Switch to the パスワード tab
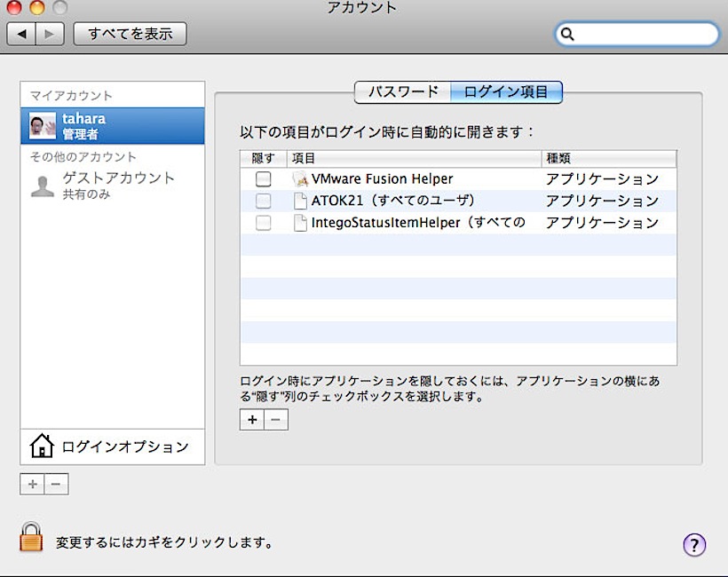 point(402,91)
